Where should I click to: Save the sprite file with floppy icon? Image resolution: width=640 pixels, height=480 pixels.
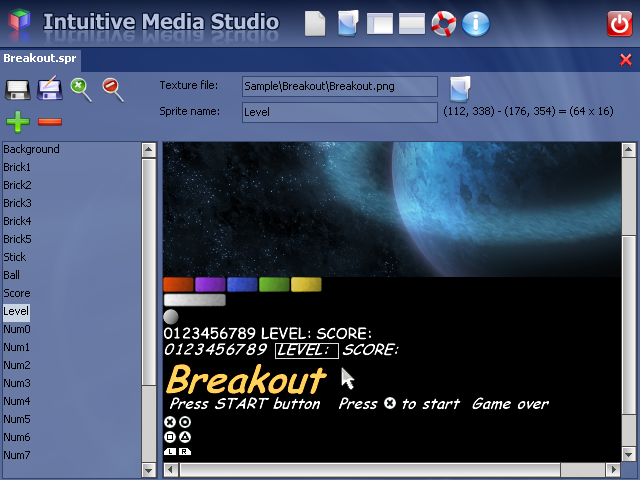click(18, 90)
